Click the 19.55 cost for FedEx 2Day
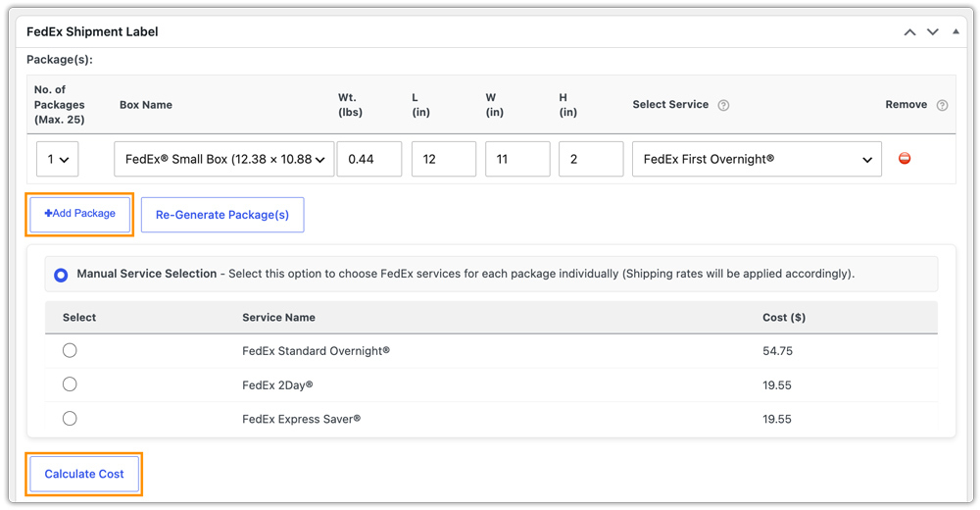 point(777,384)
